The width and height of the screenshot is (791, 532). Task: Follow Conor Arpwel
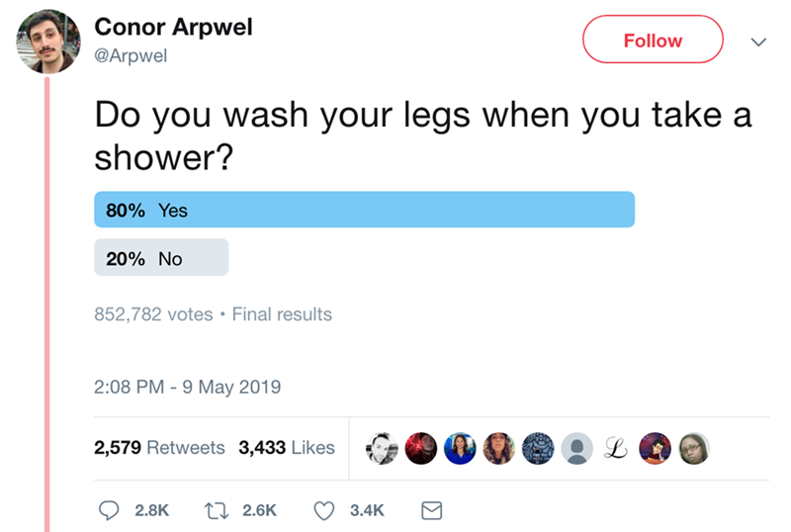[x=653, y=42]
